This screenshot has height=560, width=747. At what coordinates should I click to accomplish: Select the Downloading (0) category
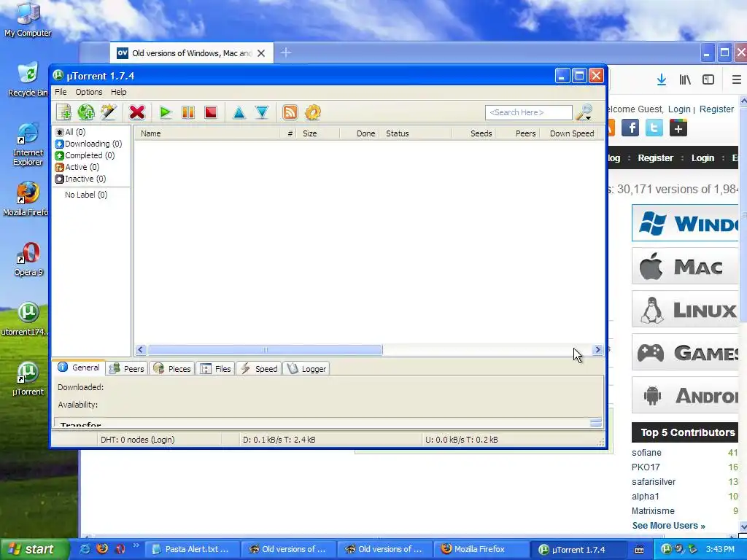point(88,144)
